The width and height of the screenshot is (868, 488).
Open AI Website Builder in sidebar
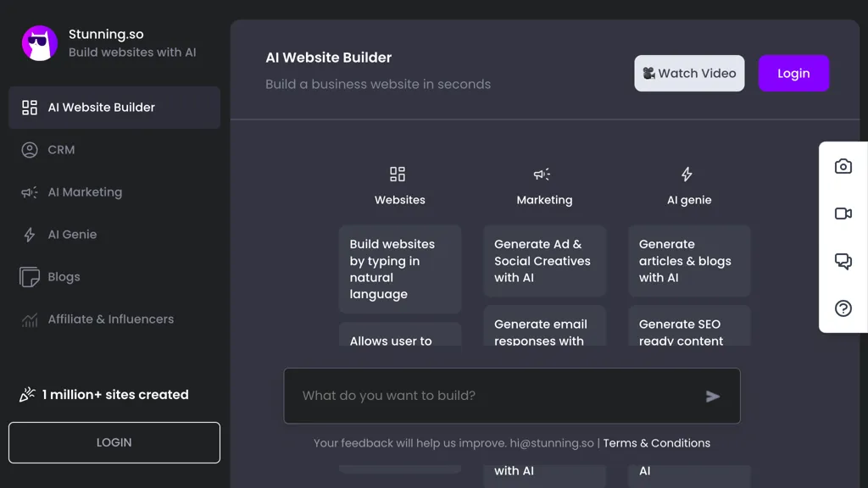[114, 108]
